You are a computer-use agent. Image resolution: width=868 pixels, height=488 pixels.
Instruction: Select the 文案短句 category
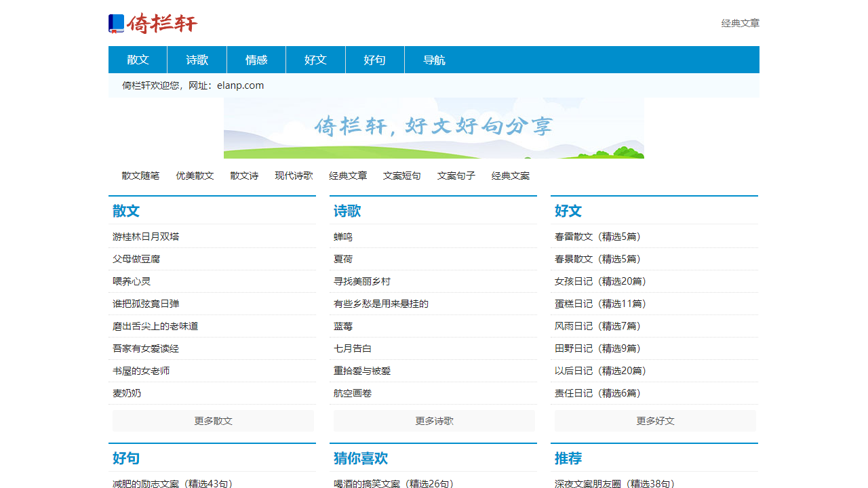[401, 175]
